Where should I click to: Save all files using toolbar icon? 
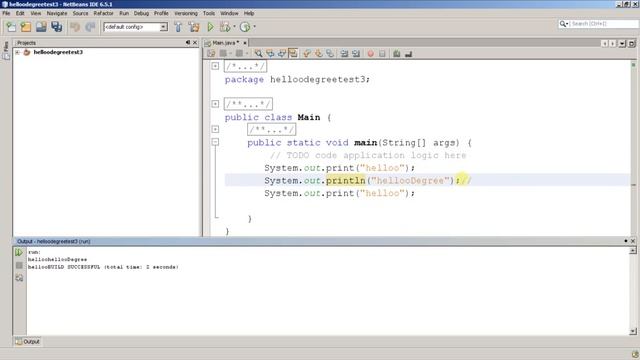[x=57, y=27]
